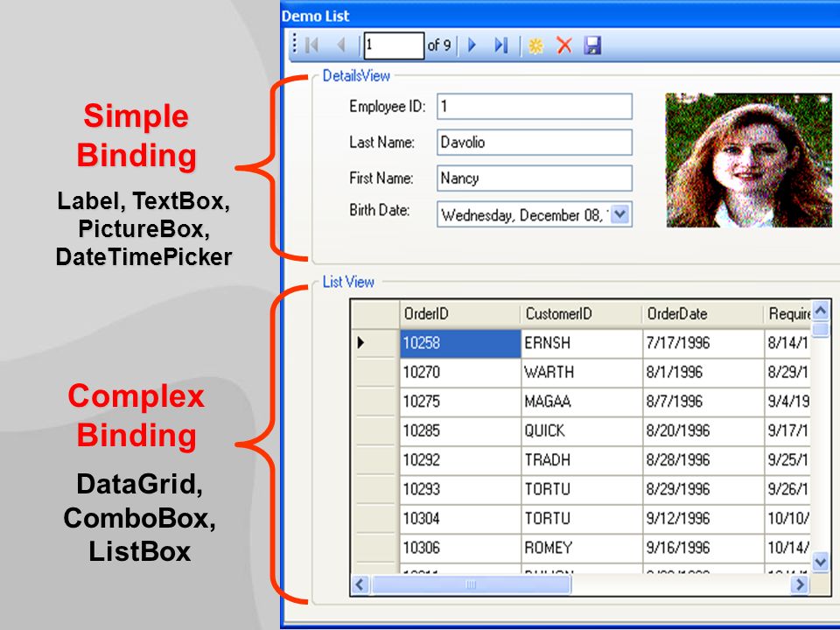
Task: Jump to last record in navigator
Action: click(x=500, y=45)
